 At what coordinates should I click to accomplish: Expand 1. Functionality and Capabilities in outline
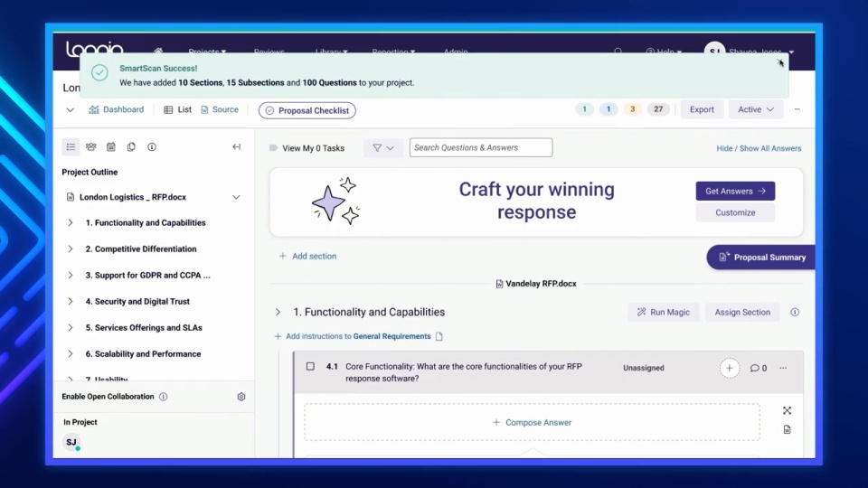71,222
